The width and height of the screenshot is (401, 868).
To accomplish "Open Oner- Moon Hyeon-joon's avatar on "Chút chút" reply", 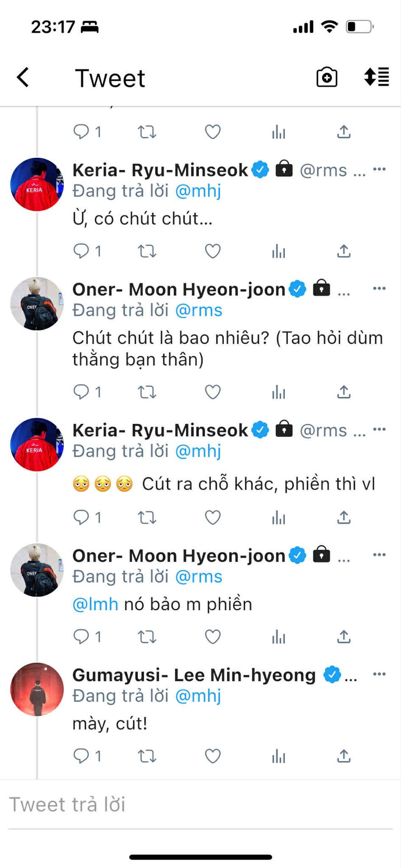I will [x=37, y=304].
